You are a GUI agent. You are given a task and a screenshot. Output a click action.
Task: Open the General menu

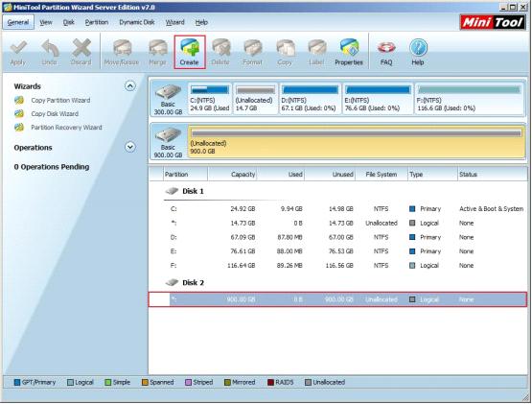click(x=18, y=22)
